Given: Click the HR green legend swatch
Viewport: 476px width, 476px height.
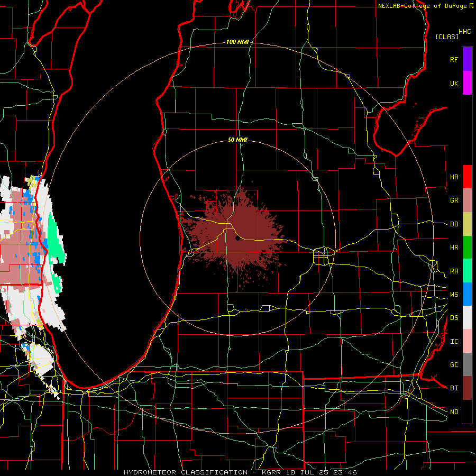Looking at the screenshot, I should pyautogui.click(x=467, y=247).
